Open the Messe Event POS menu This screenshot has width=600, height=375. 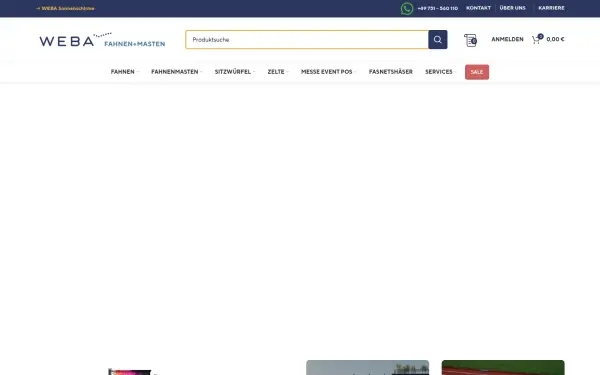(328, 72)
